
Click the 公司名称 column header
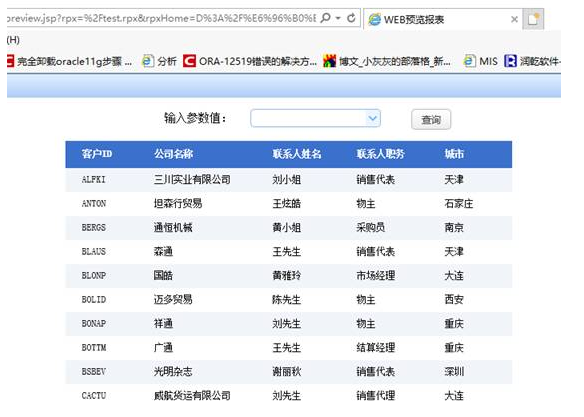coord(174,154)
